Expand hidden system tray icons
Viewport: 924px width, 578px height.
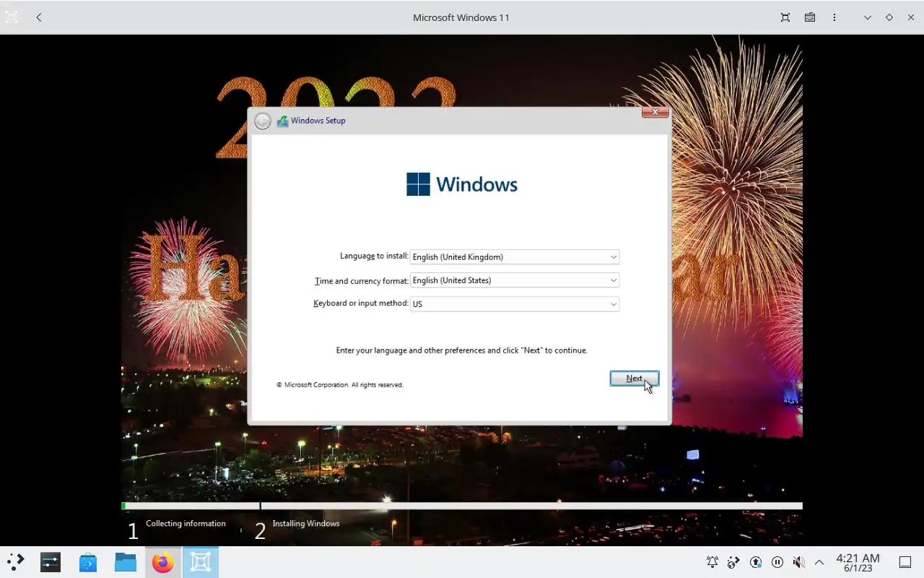[819, 562]
